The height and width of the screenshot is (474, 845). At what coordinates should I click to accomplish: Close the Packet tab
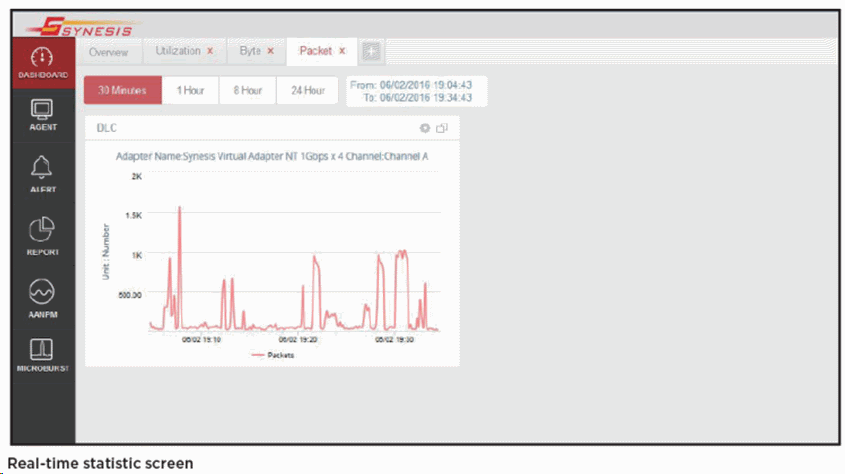click(x=342, y=51)
